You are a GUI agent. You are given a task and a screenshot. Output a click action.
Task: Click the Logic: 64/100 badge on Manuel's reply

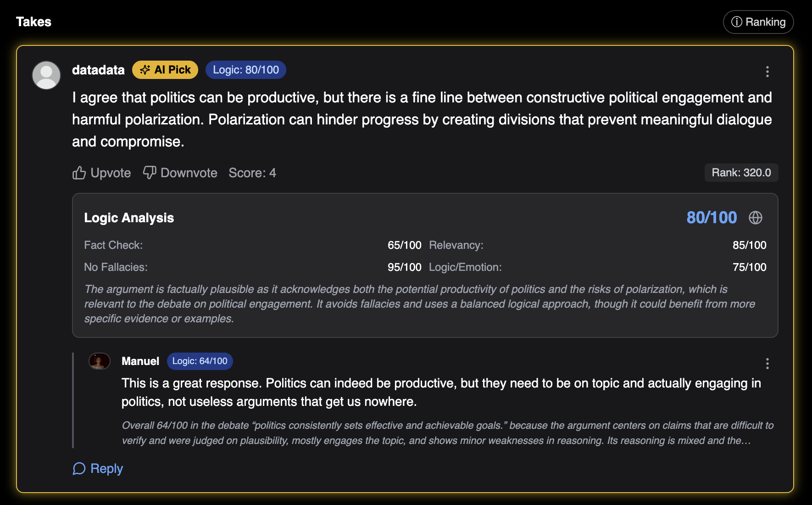200,361
